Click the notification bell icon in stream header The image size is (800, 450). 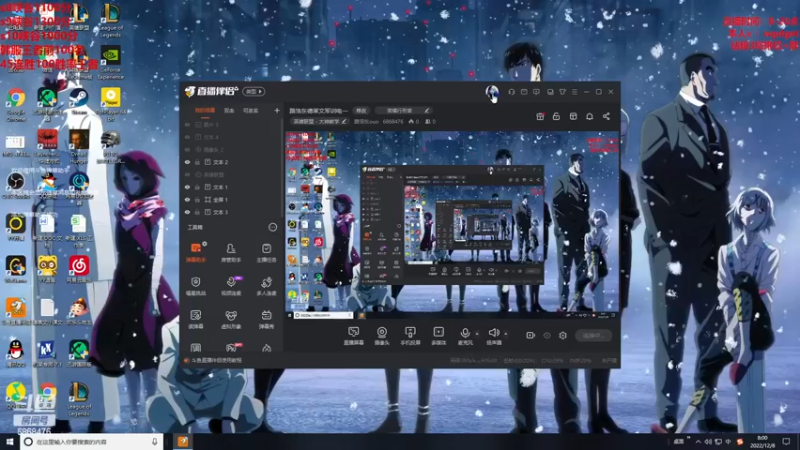(x=589, y=116)
